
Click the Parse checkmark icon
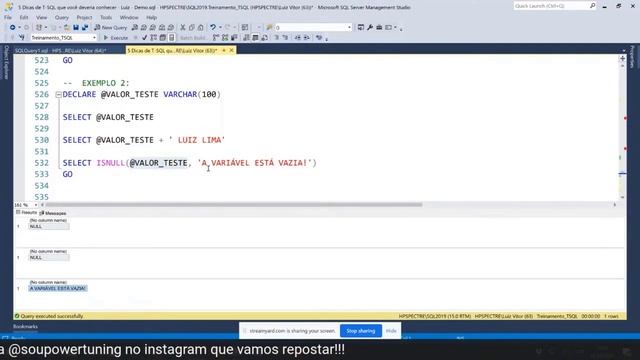click(x=144, y=38)
